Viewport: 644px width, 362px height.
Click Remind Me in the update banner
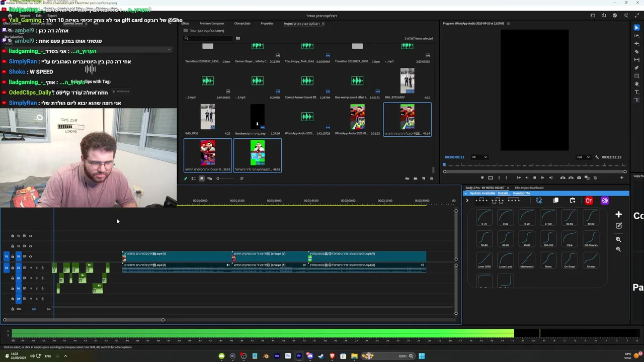pyautogui.click(x=521, y=193)
